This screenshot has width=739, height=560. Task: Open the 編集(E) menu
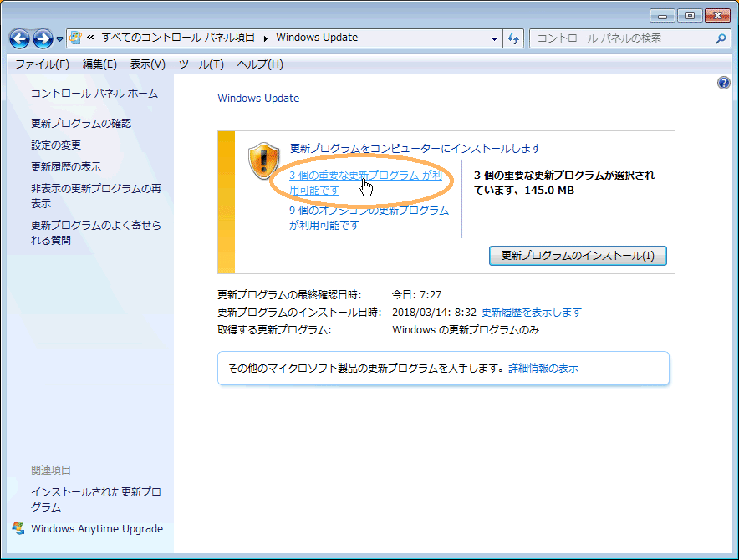coord(99,64)
